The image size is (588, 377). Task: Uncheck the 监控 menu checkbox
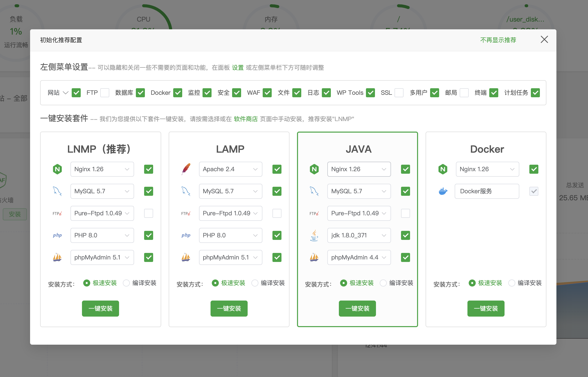(207, 93)
